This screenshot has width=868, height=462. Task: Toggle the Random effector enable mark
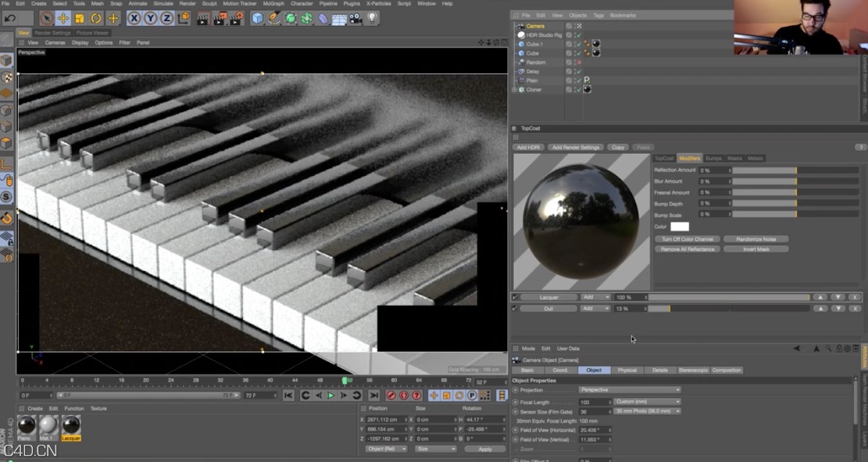(x=578, y=63)
